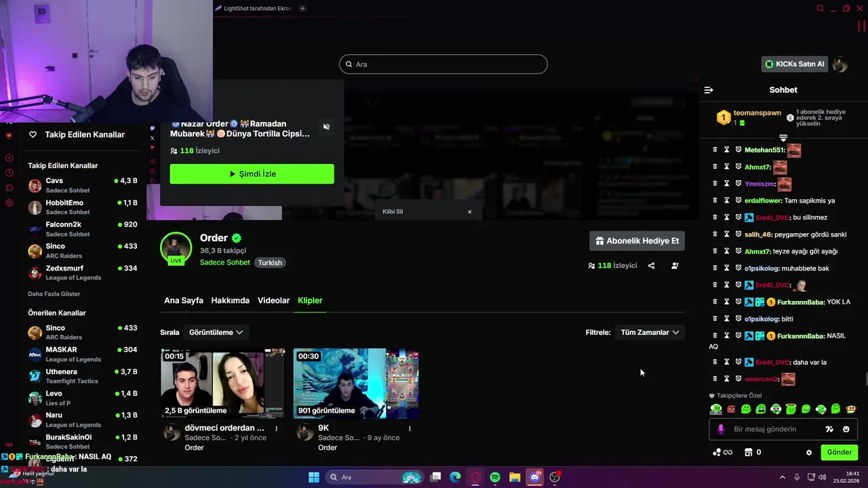Open Zedxsmurf channel in sidebar
The image size is (868, 488).
tap(83, 272)
